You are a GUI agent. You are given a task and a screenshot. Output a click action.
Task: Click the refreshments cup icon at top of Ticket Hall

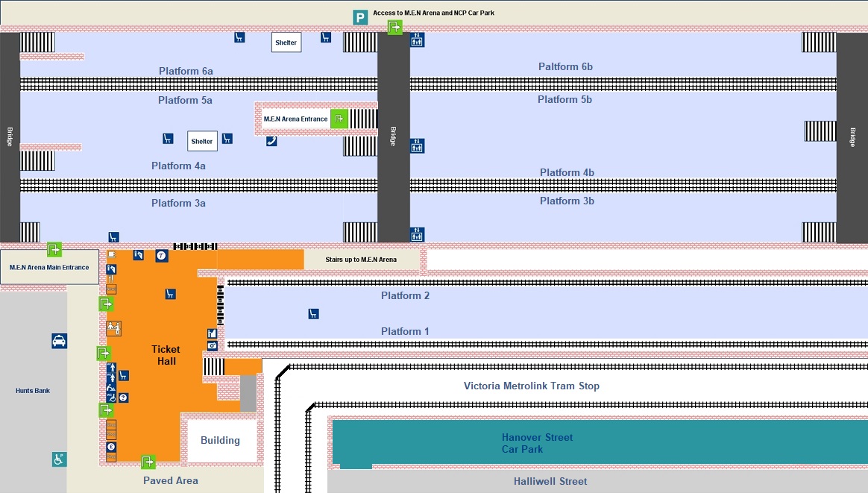point(111,254)
